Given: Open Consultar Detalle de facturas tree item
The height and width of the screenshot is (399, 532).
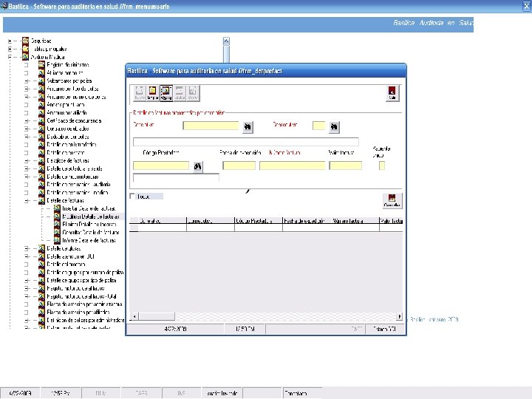Looking at the screenshot, I should [x=91, y=233].
